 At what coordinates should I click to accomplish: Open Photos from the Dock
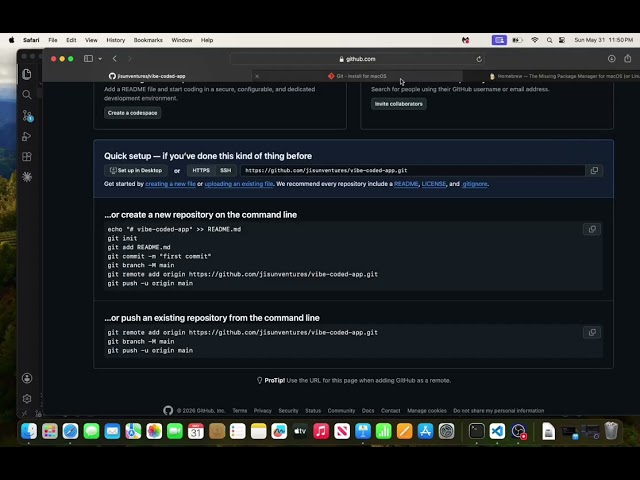click(154, 431)
